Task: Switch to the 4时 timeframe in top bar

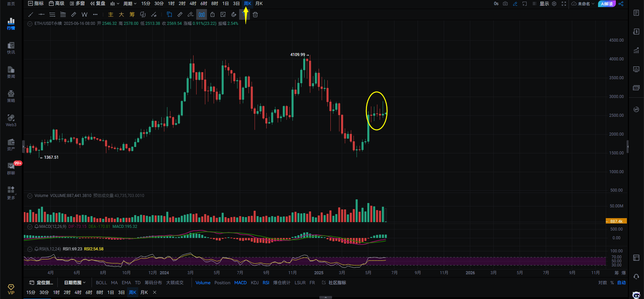Action: tap(193, 3)
